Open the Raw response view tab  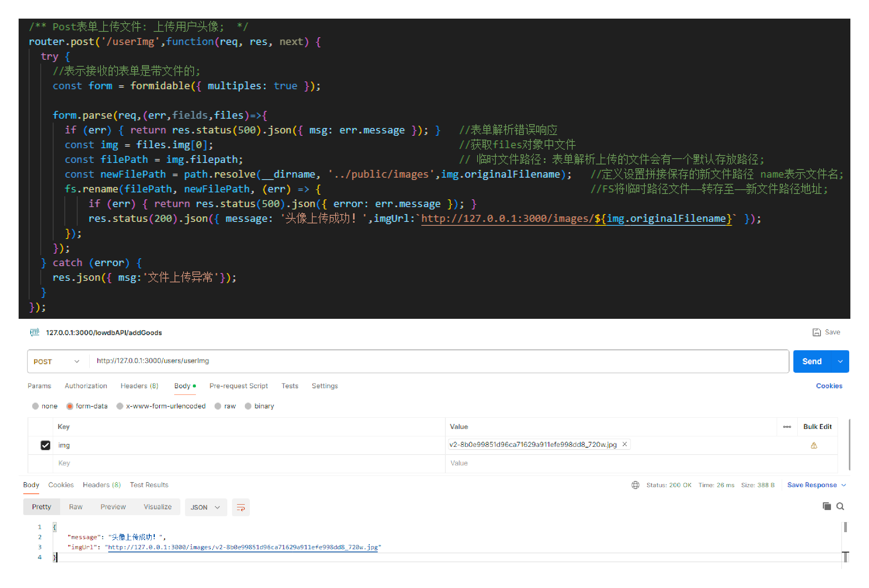[76, 507]
